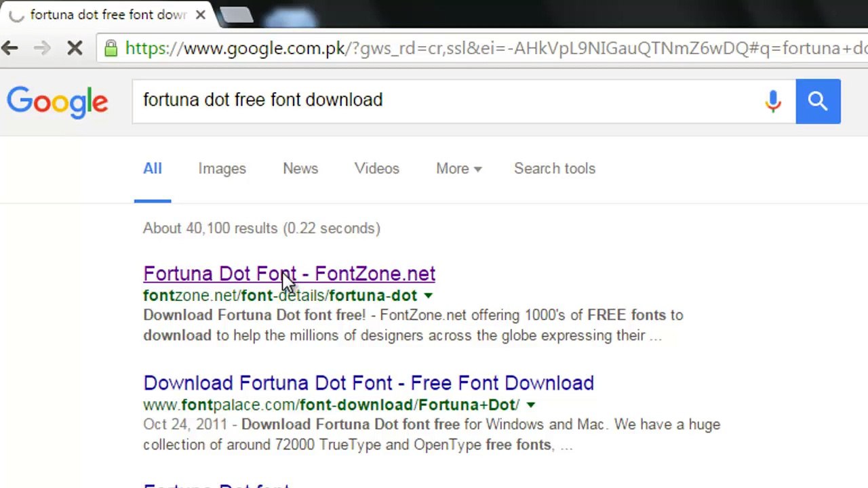868x488 pixels.
Task: Open the Fortuna Dot Font - FontZone.net result
Action: click(289, 274)
